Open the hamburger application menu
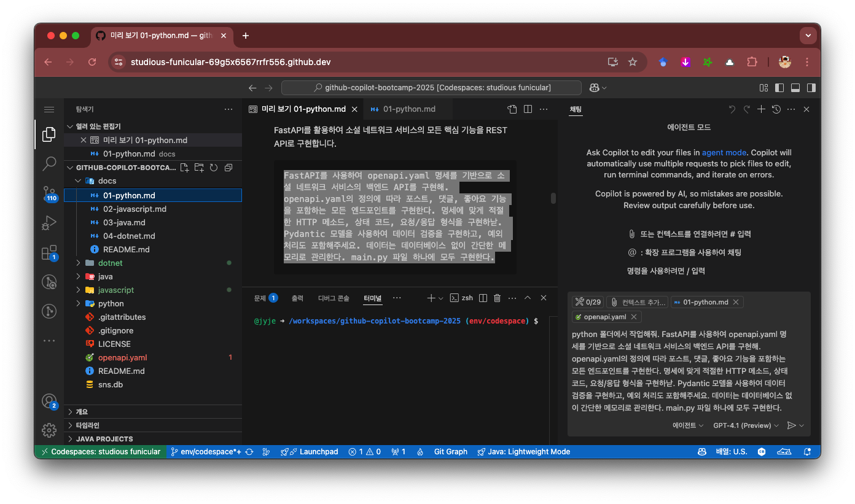 coord(49,109)
